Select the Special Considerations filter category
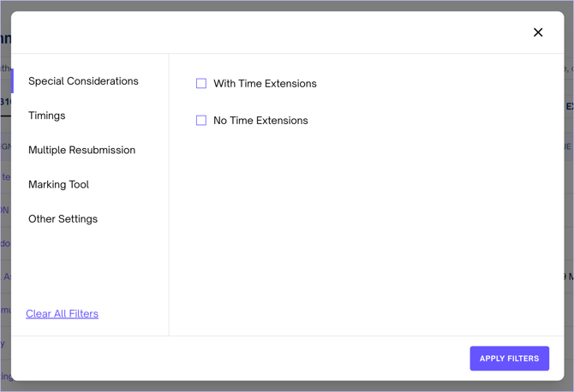Image resolution: width=574 pixels, height=392 pixels. coord(83,81)
